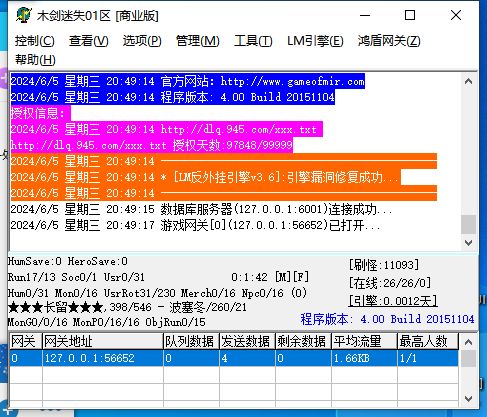
Task: Minimize the 木剑迷失01区 window
Action: coord(365,15)
